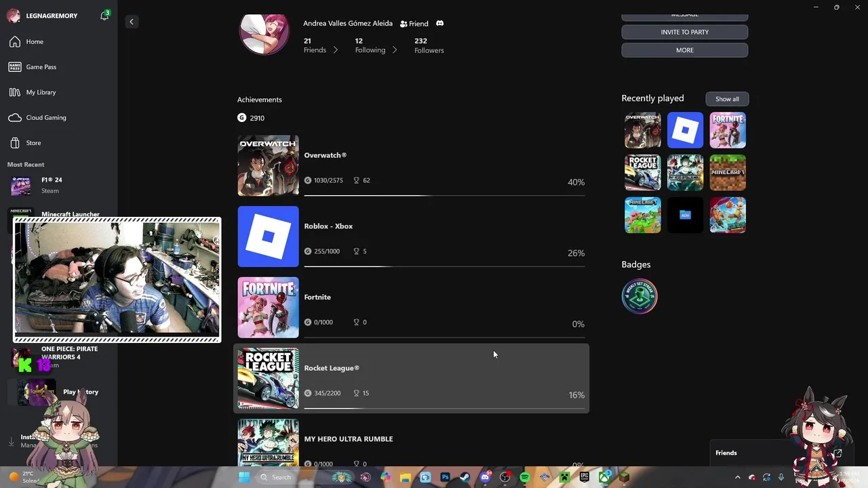
Task: Open the last tile in Recently played
Action: 728,215
